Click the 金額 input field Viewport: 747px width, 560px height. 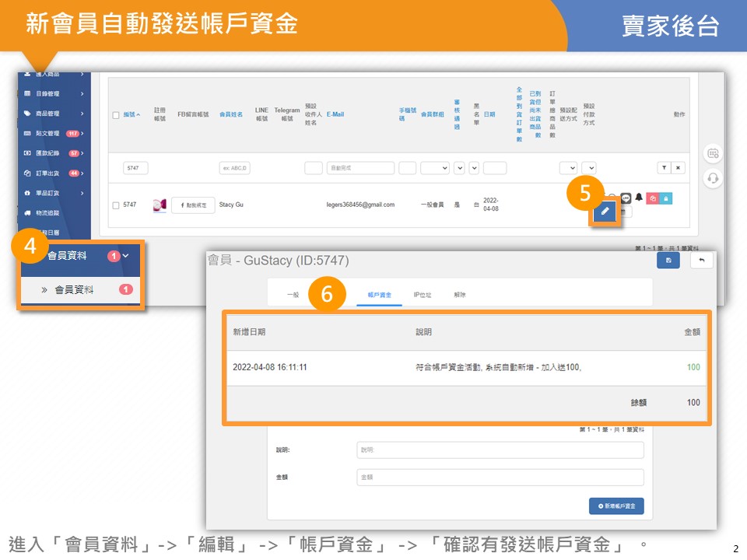coord(500,478)
